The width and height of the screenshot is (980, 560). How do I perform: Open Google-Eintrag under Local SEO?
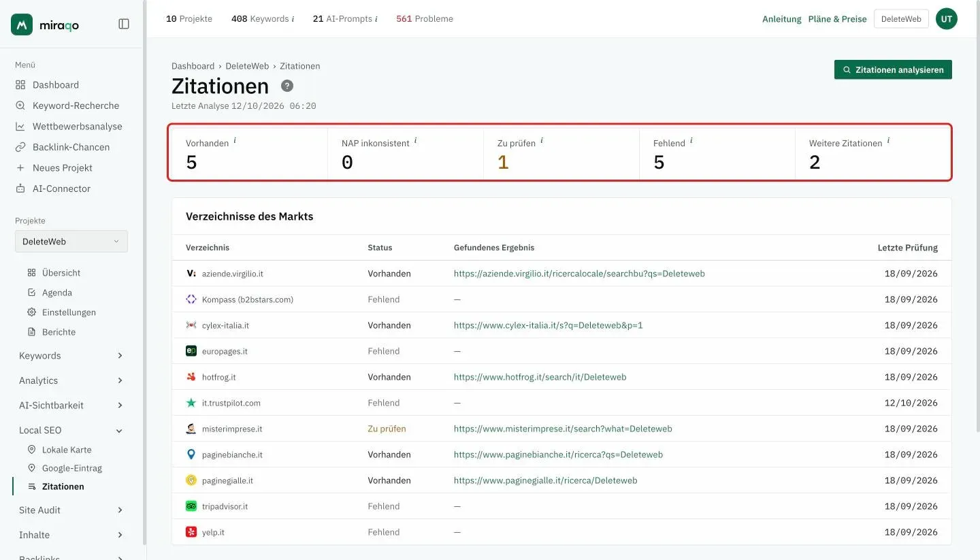[71, 468]
